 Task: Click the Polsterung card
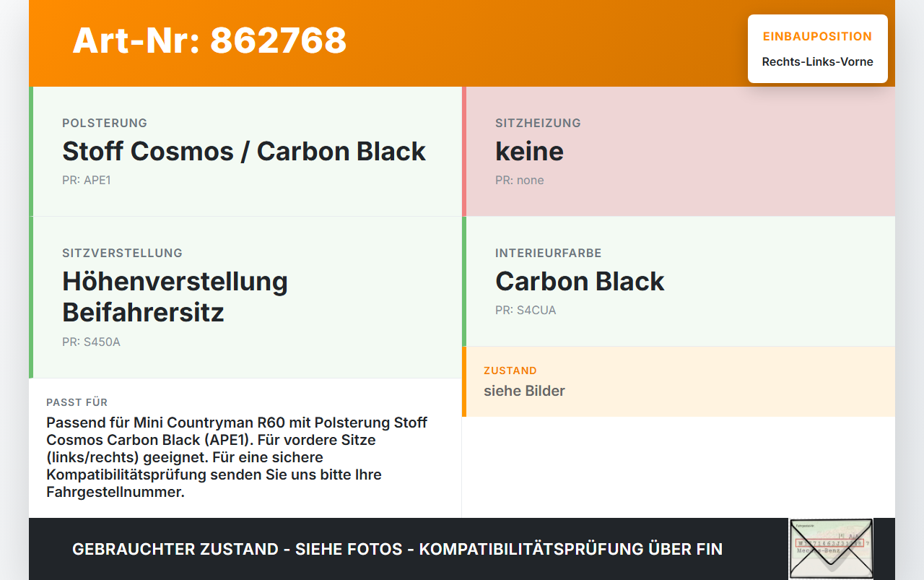pyautogui.click(x=245, y=152)
